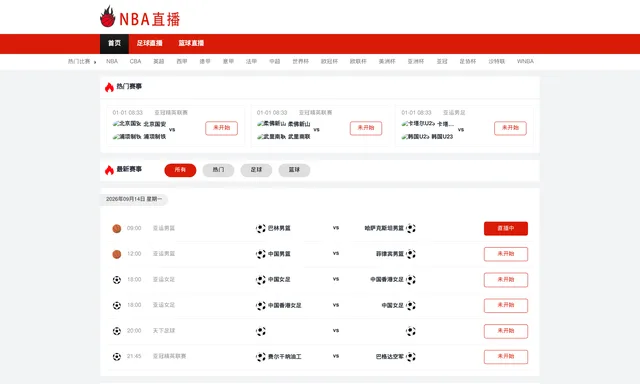Click the NBA直播 flaming basketball logo

140,17
